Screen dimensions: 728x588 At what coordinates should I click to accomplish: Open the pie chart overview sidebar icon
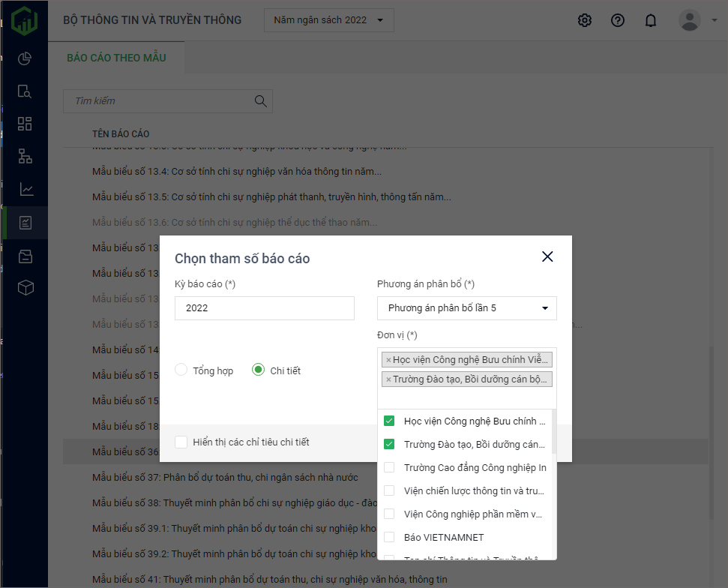pyautogui.click(x=25, y=58)
